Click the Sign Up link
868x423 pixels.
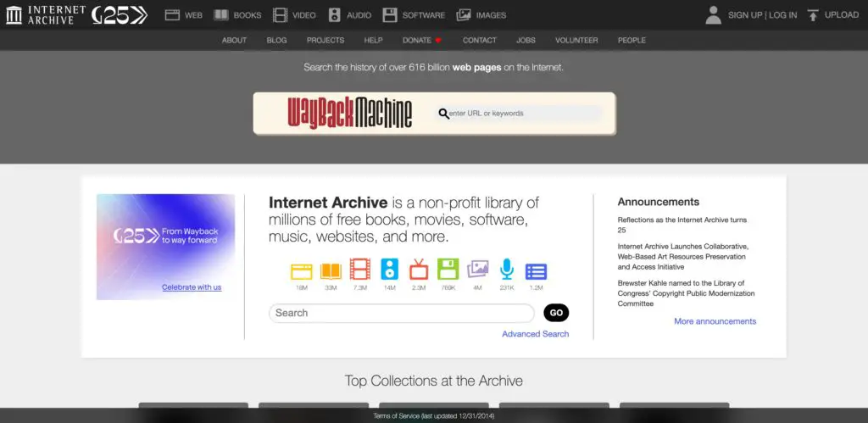(x=745, y=15)
